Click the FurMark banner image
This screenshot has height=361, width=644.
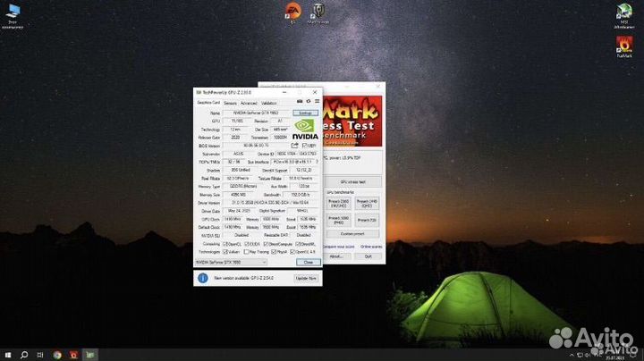[x=352, y=121]
